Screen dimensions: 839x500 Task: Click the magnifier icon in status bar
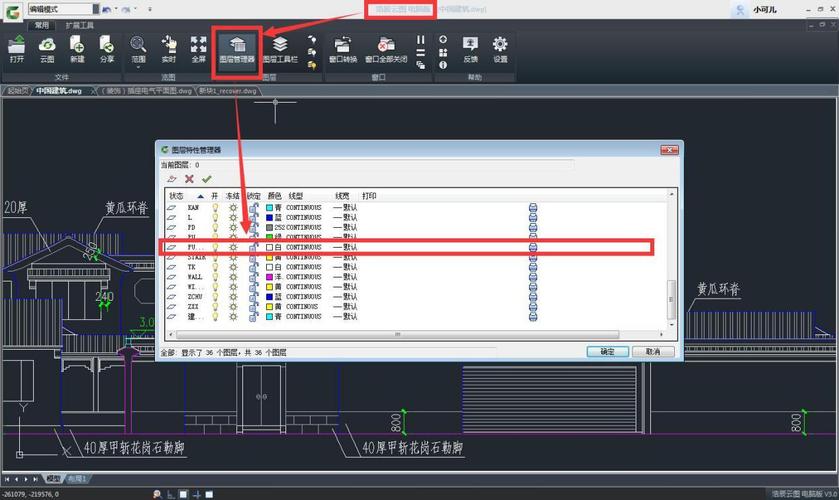click(x=157, y=494)
